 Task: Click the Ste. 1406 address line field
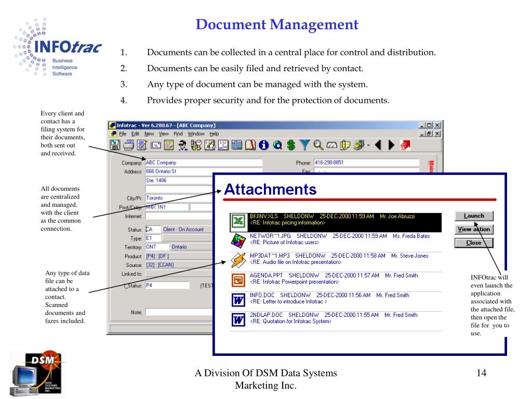tap(179, 180)
